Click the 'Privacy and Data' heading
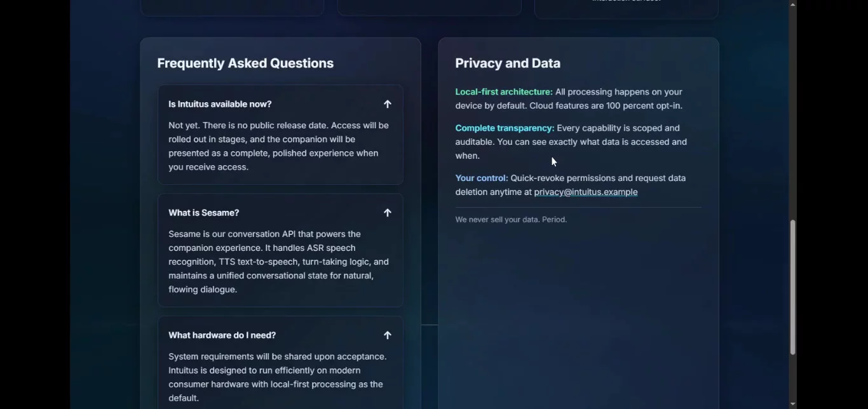Screen dimensions: 868x409 [x=508, y=64]
